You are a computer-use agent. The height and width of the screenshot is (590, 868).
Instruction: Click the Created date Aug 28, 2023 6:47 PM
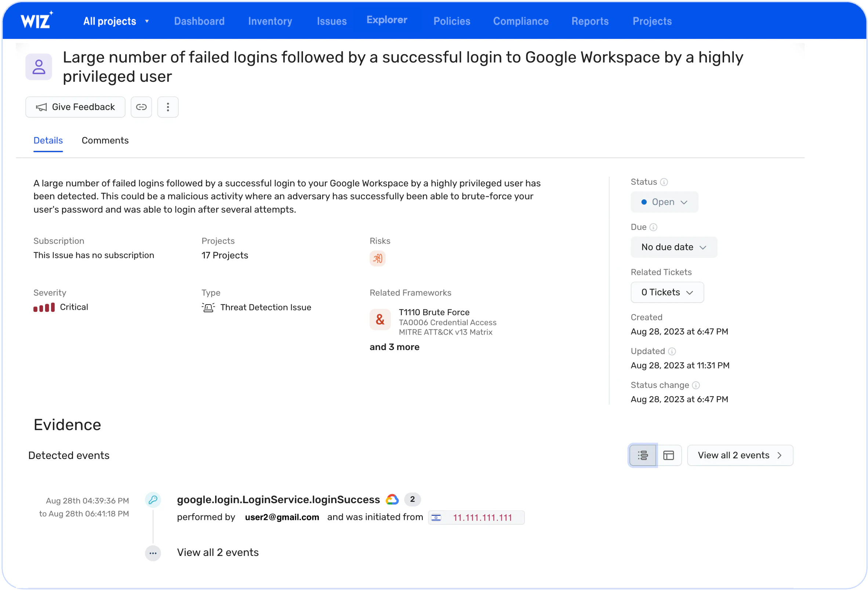click(679, 332)
